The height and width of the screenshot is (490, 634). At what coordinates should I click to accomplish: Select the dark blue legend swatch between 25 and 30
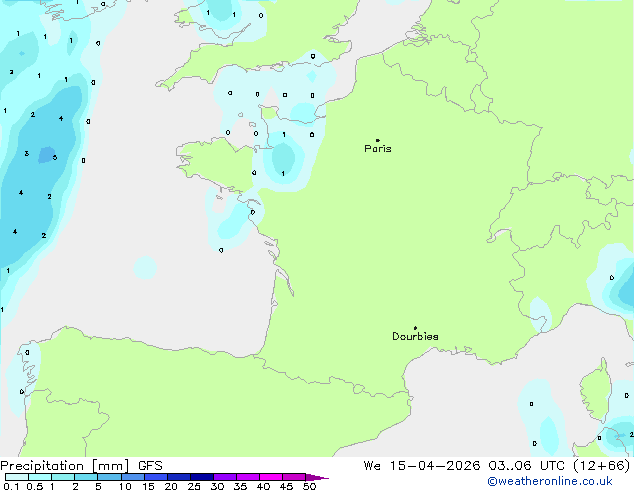click(x=202, y=477)
